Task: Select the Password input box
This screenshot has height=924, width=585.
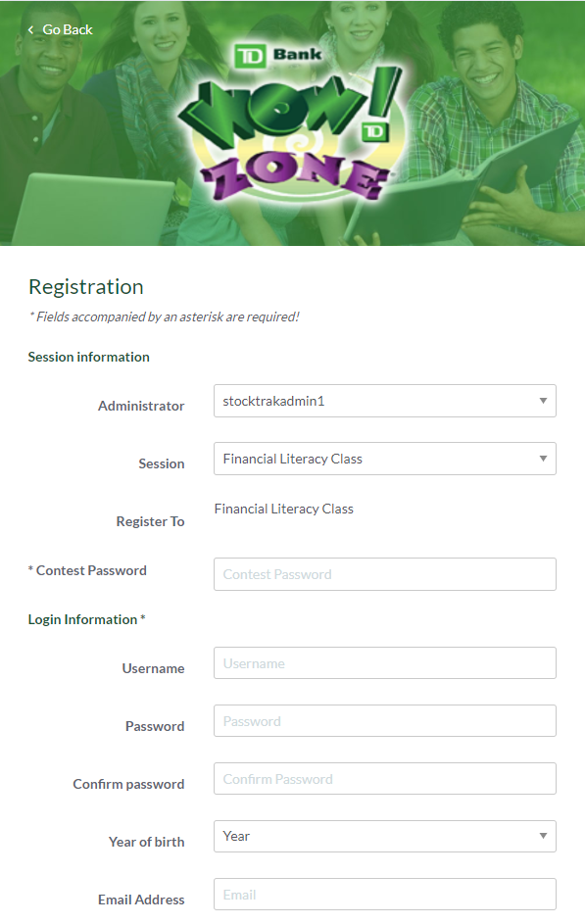Action: point(385,721)
